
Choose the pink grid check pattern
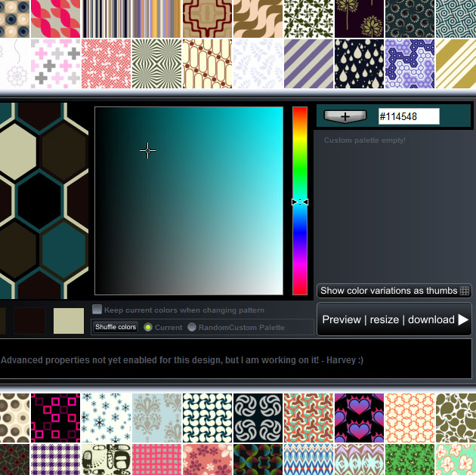[x=156, y=460]
